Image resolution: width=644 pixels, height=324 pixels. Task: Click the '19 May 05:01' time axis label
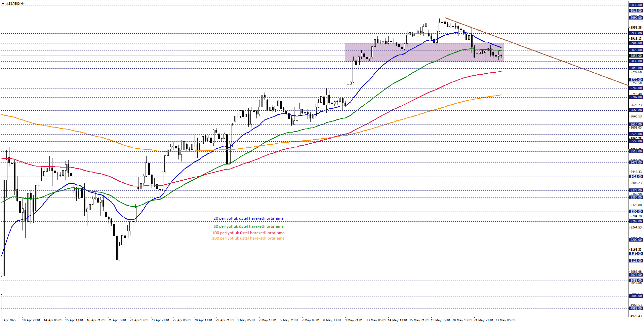(441, 320)
